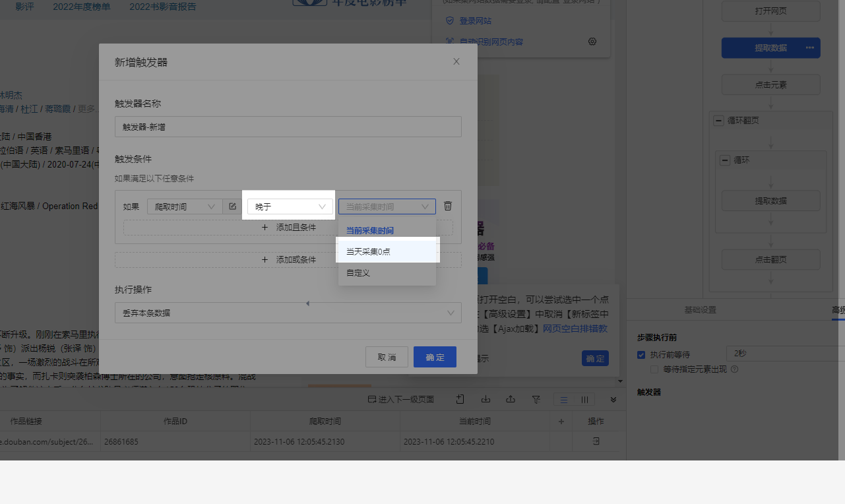The image size is (845, 504).
Task: Click 自动识别网页内容 link
Action: pos(491,42)
